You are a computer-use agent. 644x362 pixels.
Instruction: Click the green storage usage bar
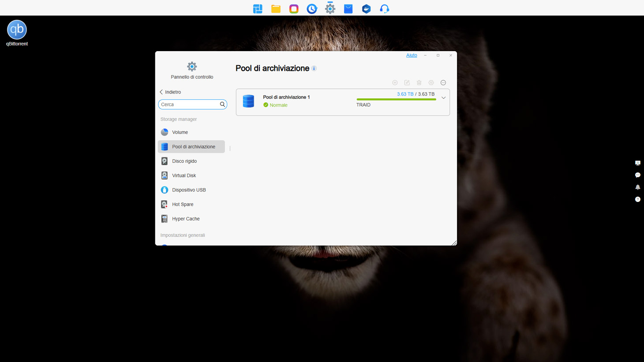point(396,100)
